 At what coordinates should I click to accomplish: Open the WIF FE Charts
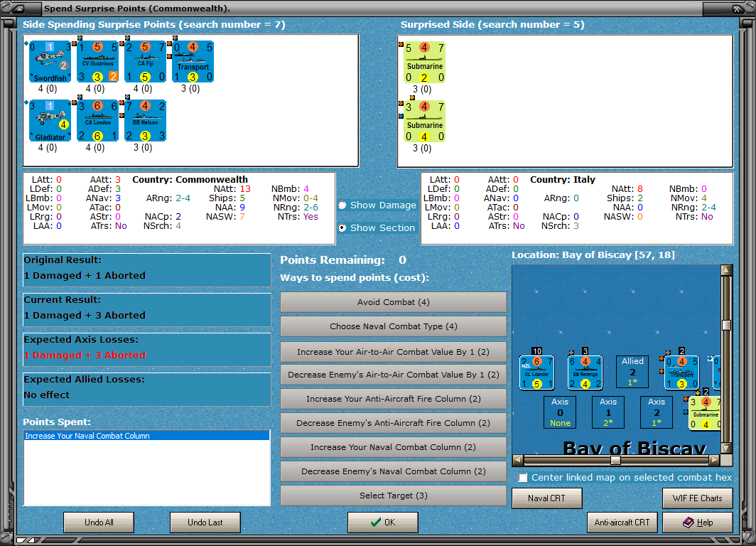[698, 498]
